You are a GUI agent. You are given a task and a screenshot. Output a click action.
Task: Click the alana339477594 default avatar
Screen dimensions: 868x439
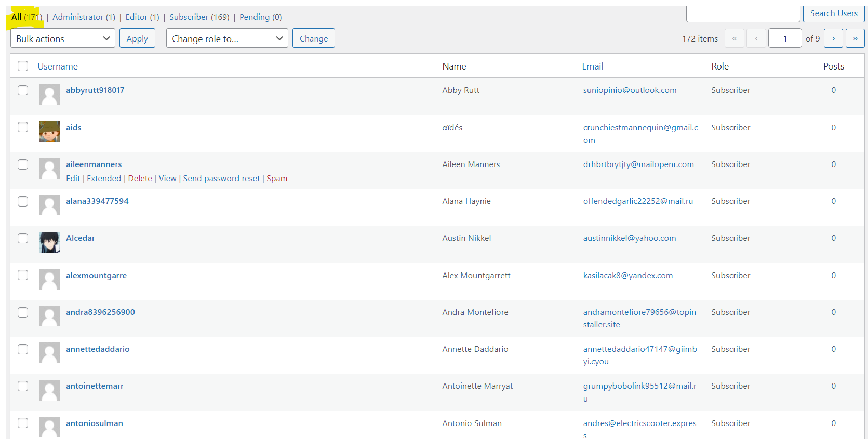click(49, 205)
